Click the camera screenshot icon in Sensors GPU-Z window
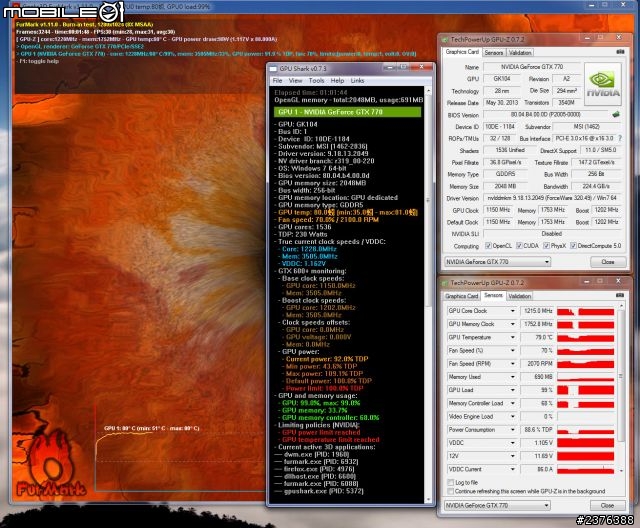The width and height of the screenshot is (640, 528). 620,295
